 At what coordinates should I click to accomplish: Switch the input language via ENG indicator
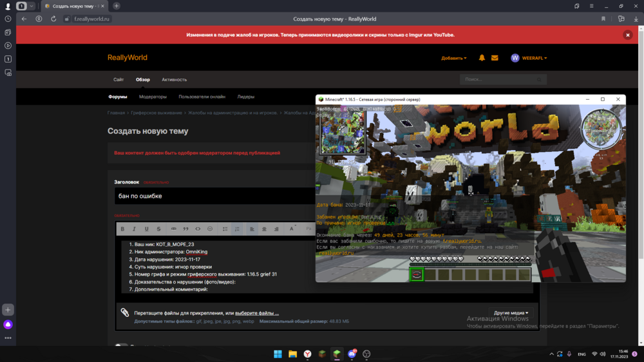(x=582, y=354)
